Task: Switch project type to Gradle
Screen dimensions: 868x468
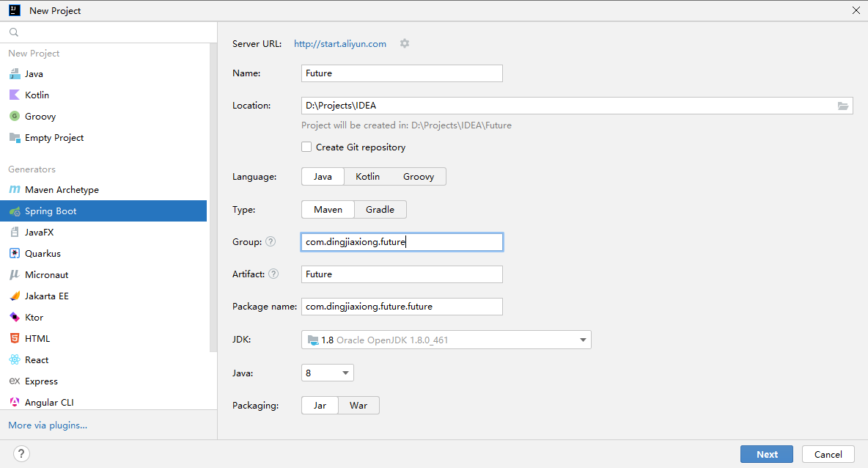Action: click(380, 209)
